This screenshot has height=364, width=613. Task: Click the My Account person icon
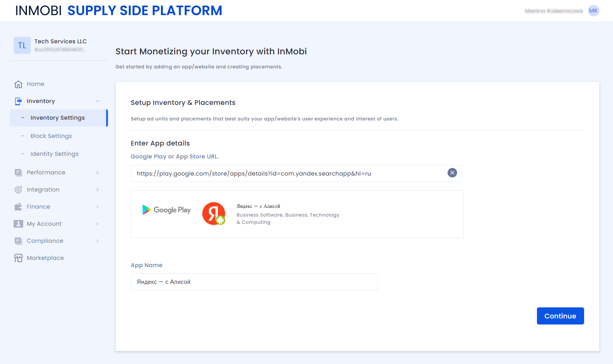pos(18,224)
